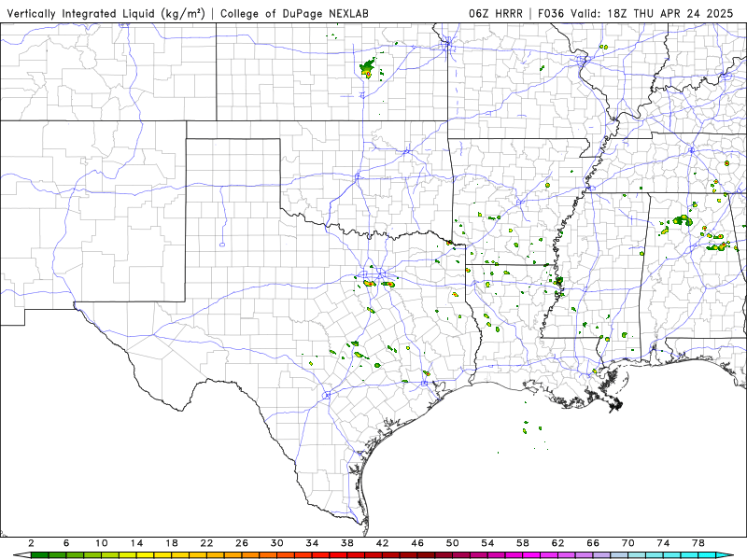747x560 pixels.
Task: Click the legend value "62"
Action: (x=558, y=543)
